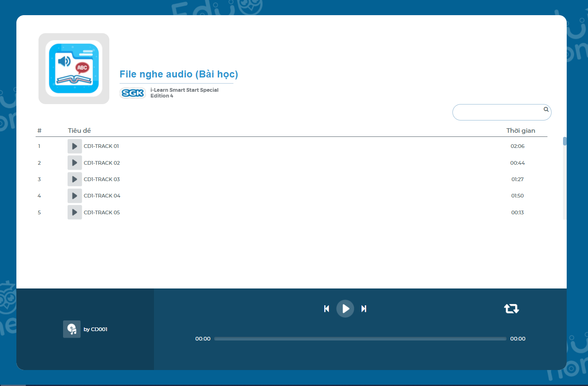Click the '#' column header

tap(39, 130)
